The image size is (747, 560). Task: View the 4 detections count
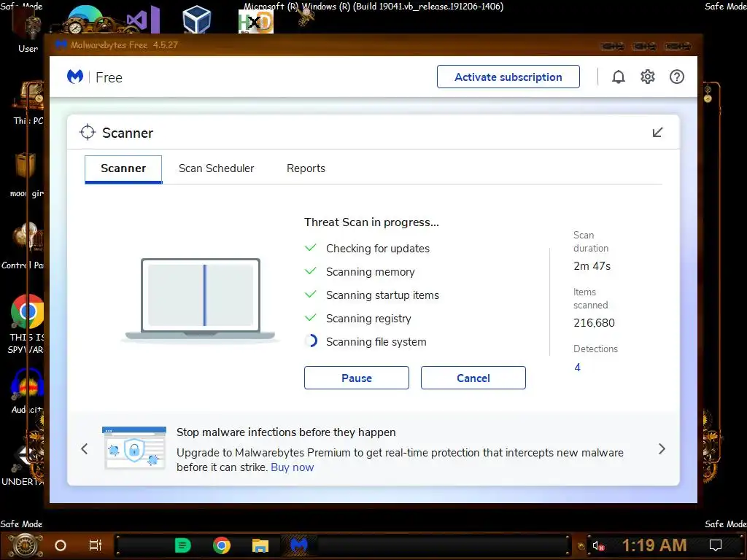[578, 367]
